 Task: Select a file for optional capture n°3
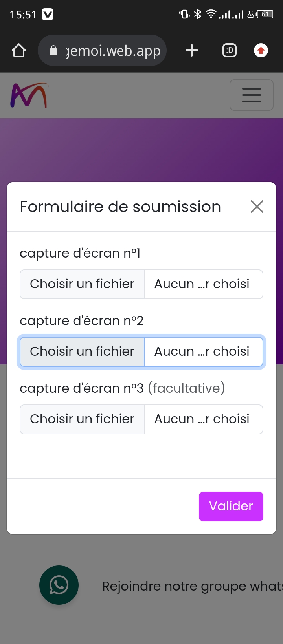(x=82, y=419)
